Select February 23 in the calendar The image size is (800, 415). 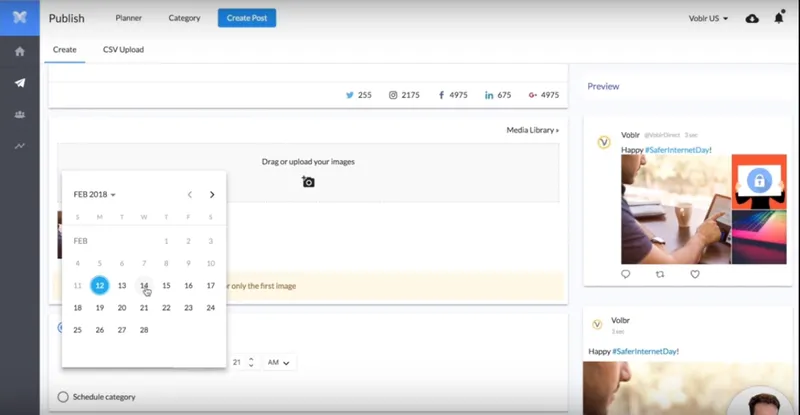(x=188, y=308)
